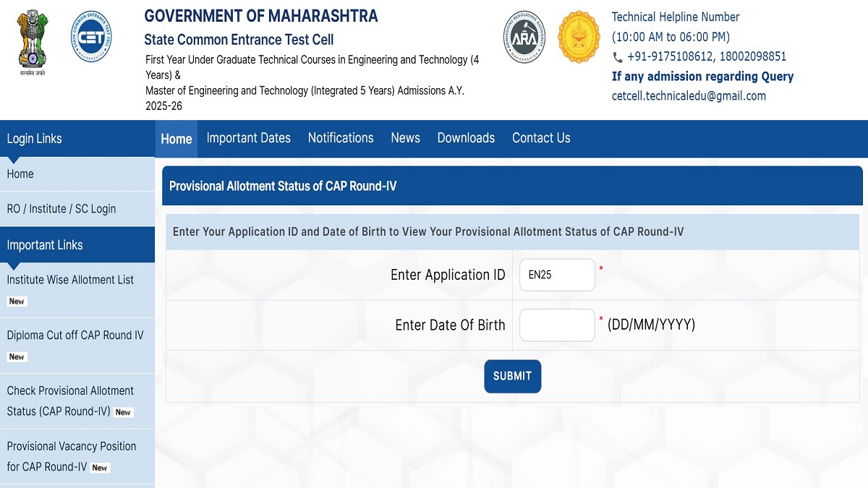
Task: Open the Home tab in navigation bar
Action: pyautogui.click(x=176, y=139)
